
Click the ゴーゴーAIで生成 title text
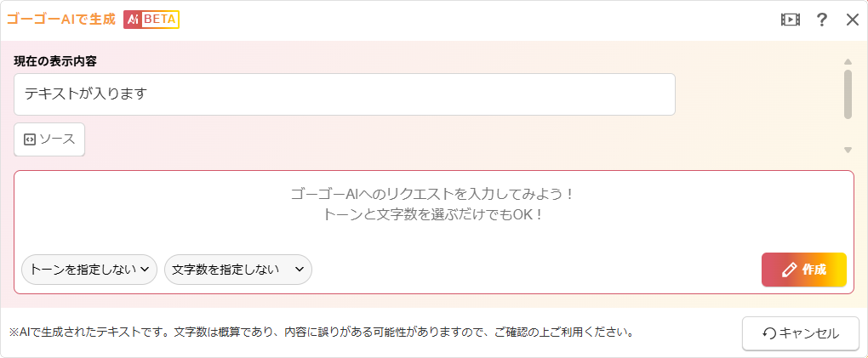60,20
